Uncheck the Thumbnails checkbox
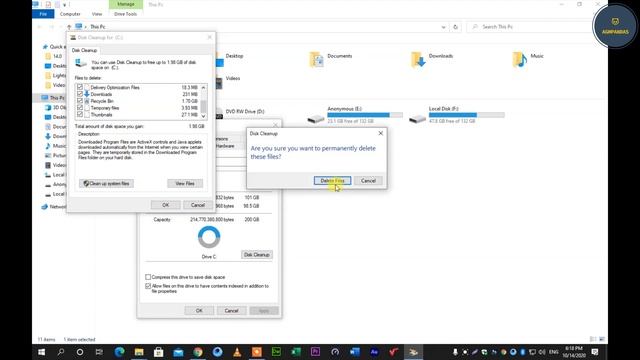This screenshot has width=640, height=360. (x=80, y=115)
